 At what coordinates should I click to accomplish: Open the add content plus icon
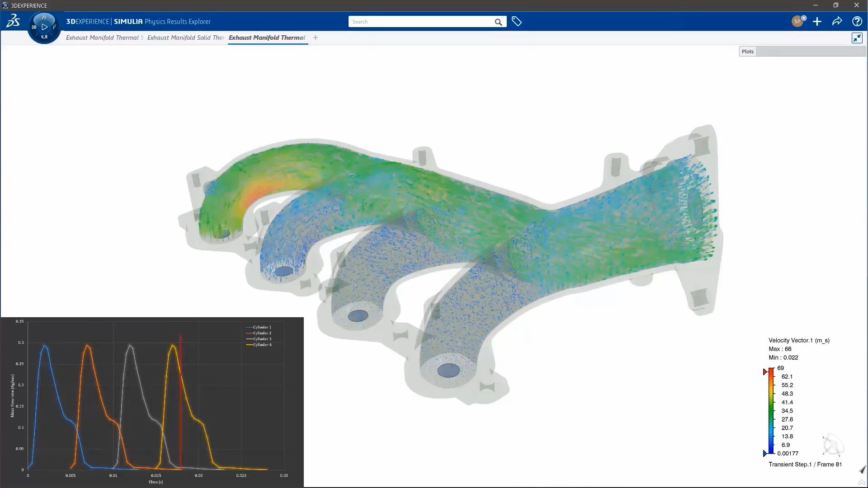point(817,21)
